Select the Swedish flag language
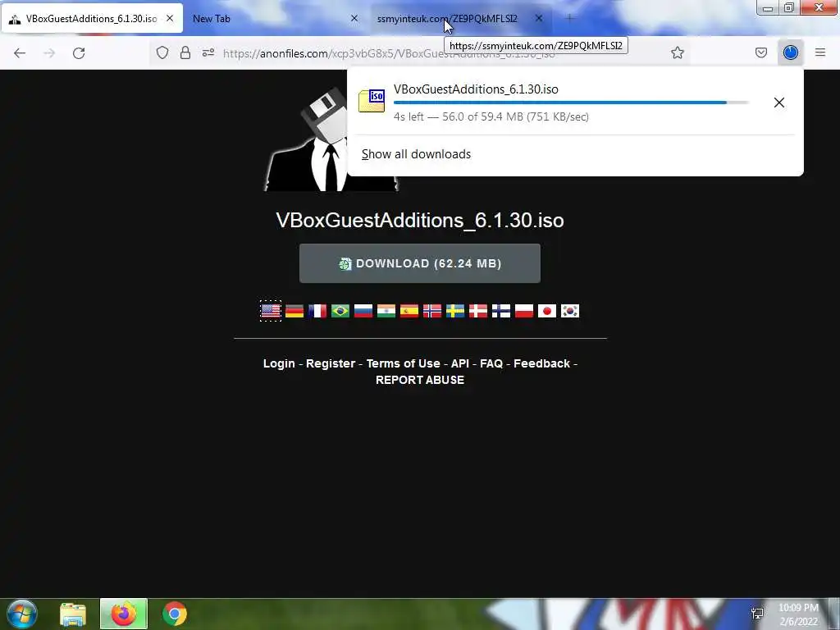Viewport: 840px width, 630px height. coord(455,311)
